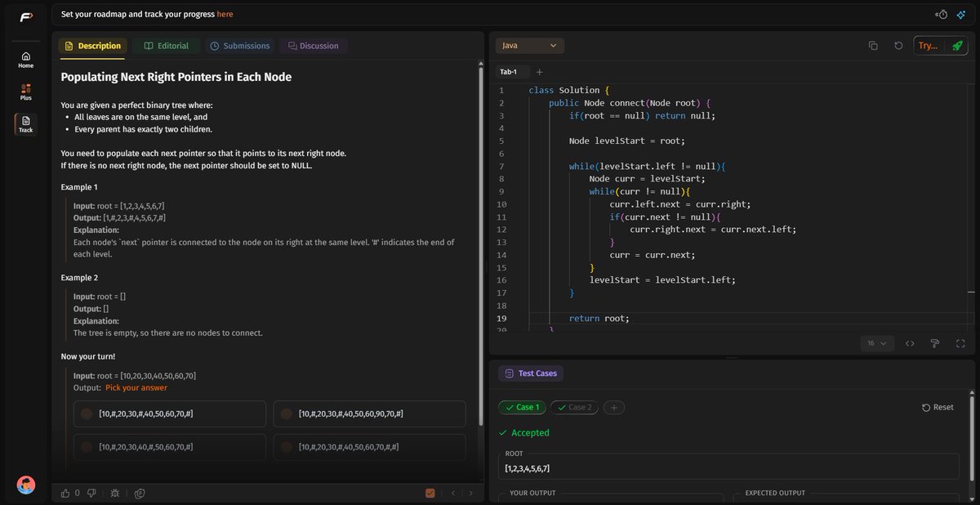Viewport: 980px width, 505px height.
Task: Go to the next problem arrow
Action: click(470, 493)
